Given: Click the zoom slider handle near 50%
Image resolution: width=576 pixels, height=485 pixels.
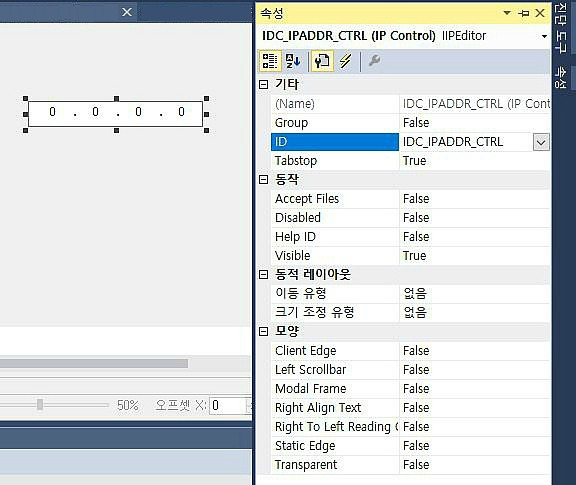Looking at the screenshot, I should tap(40, 405).
